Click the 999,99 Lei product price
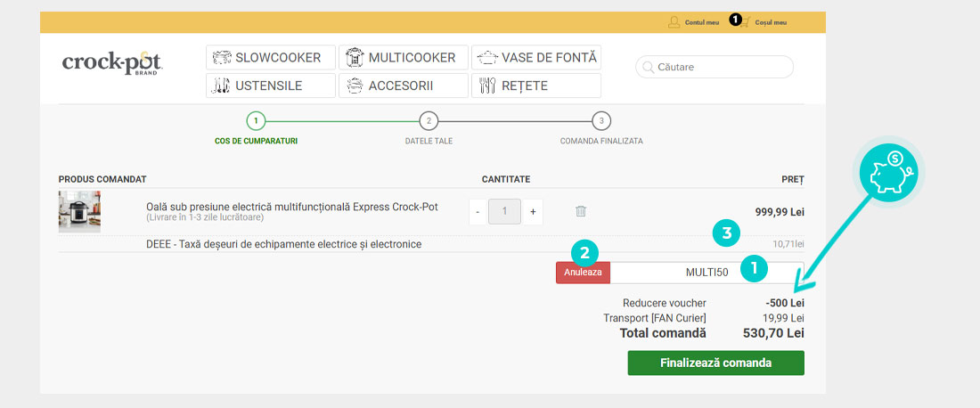Image resolution: width=980 pixels, height=408 pixels. (x=780, y=212)
